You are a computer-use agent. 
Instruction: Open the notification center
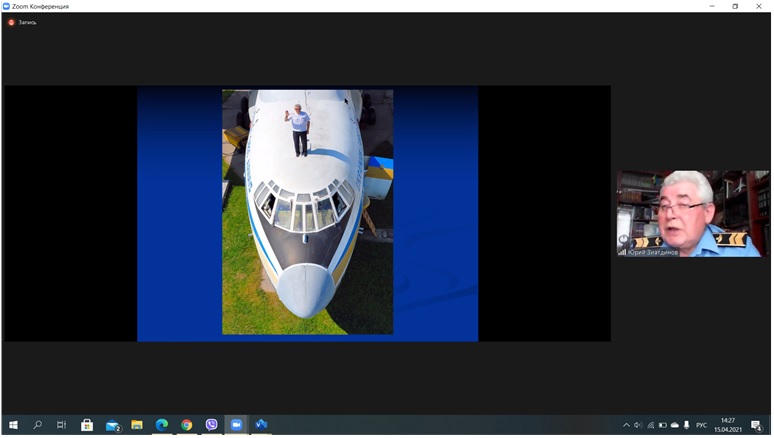tap(757, 425)
